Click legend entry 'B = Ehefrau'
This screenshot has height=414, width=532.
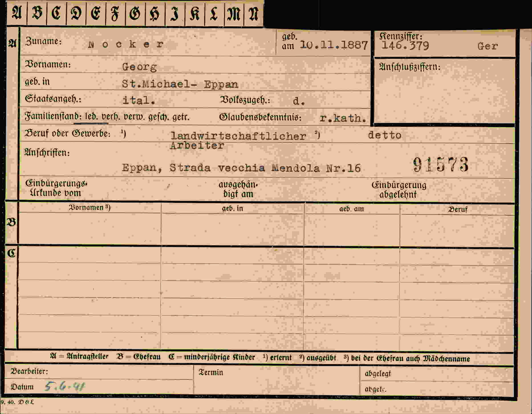138,357
